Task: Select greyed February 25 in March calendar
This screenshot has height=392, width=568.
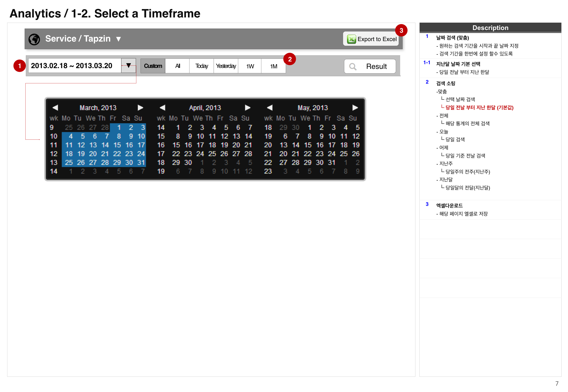Action: (x=69, y=127)
